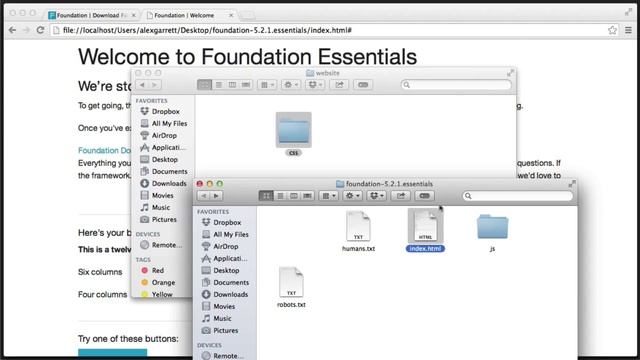The height and width of the screenshot is (360, 640).
Task: Click Share button in foundation window
Action: point(401,196)
